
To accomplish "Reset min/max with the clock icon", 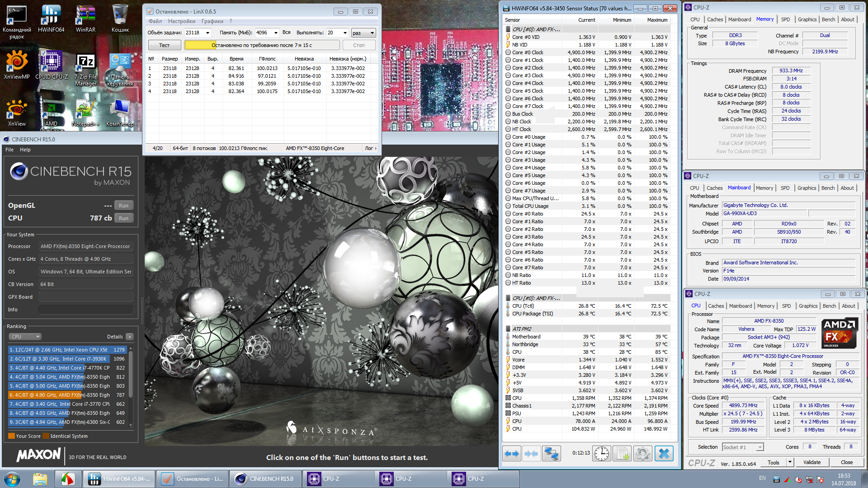I will [x=602, y=453].
